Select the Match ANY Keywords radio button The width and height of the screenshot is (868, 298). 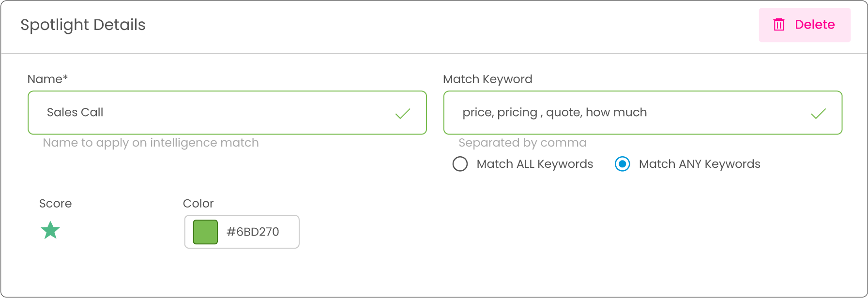tap(622, 164)
